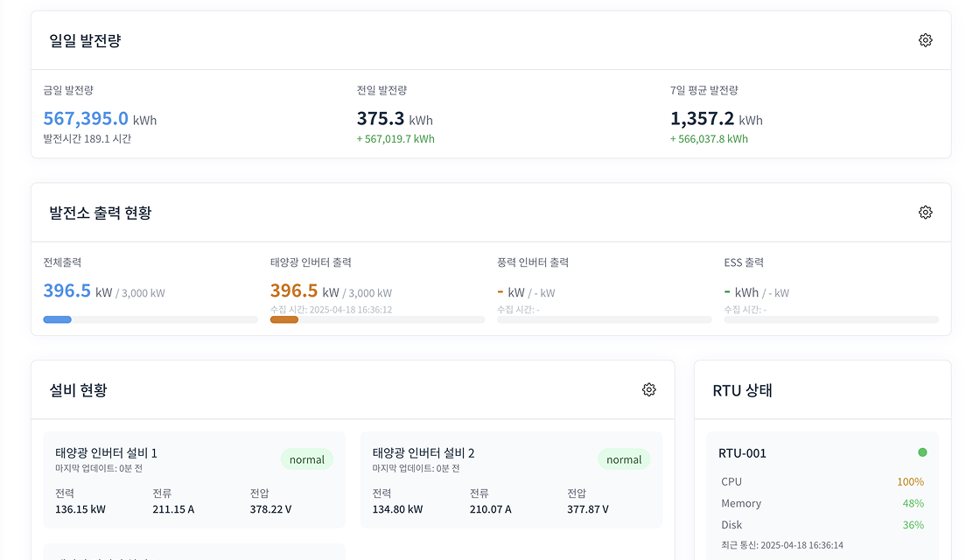The width and height of the screenshot is (980, 560).
Task: Open settings gear for 일일 발전량 panel
Action: click(925, 40)
